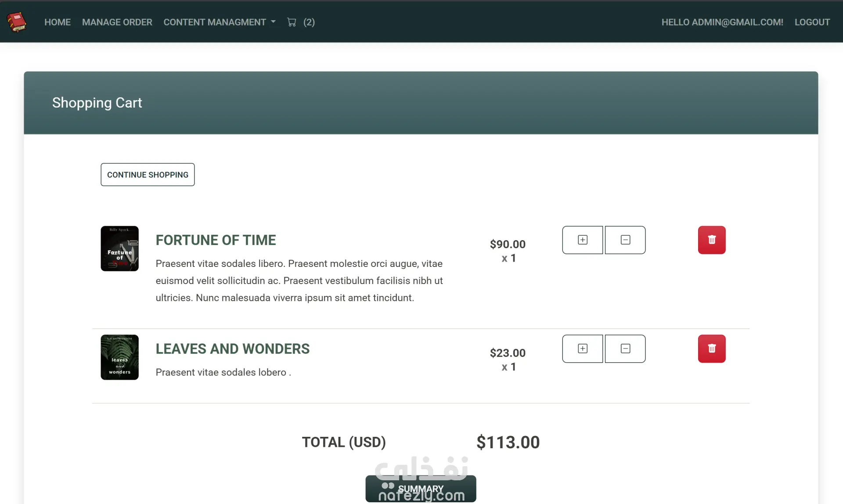Click the Continue Shopping button
This screenshot has width=843, height=504.
coord(148,175)
